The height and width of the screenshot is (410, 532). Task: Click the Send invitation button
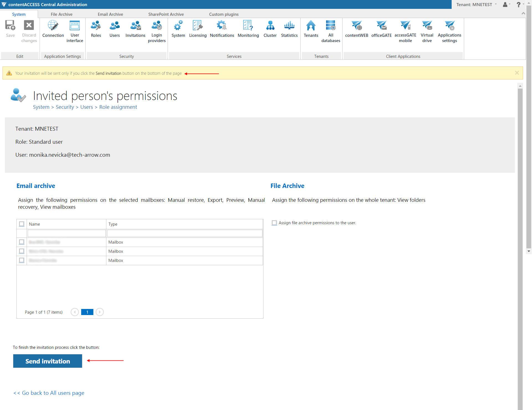(48, 361)
